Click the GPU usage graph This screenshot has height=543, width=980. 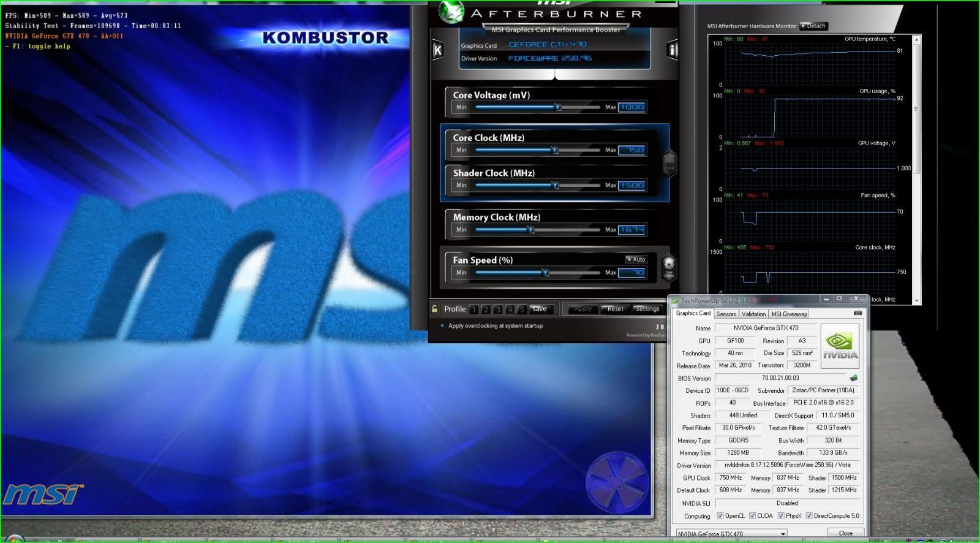click(x=810, y=115)
